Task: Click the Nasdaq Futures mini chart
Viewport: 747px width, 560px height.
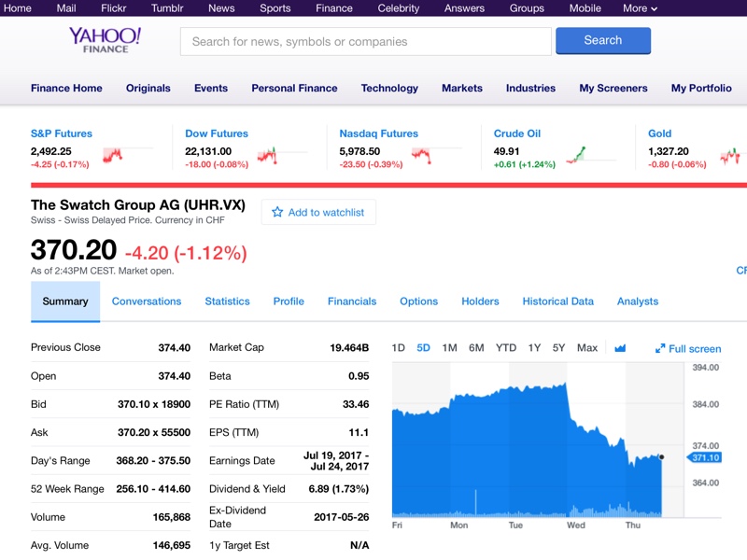Action: click(x=421, y=155)
